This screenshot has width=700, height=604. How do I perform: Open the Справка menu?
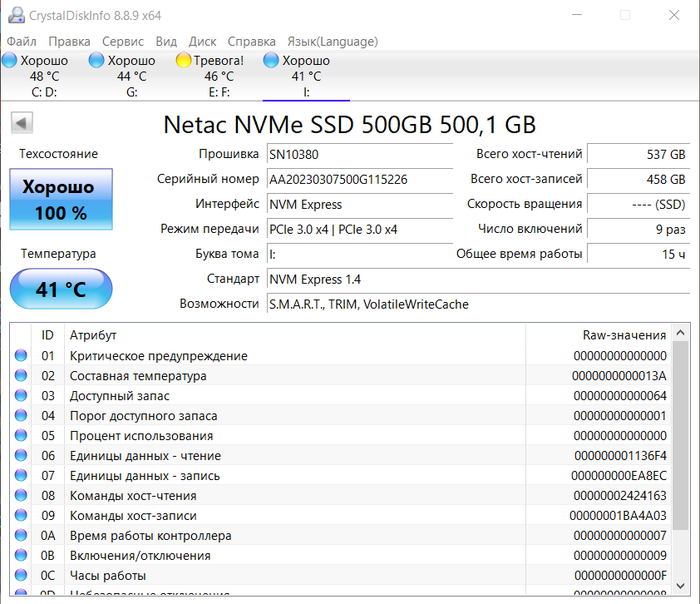click(x=252, y=42)
